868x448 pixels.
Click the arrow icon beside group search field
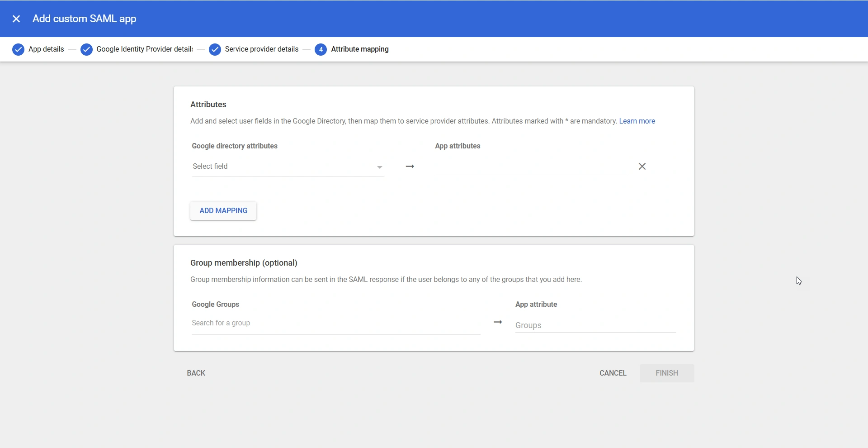(498, 322)
